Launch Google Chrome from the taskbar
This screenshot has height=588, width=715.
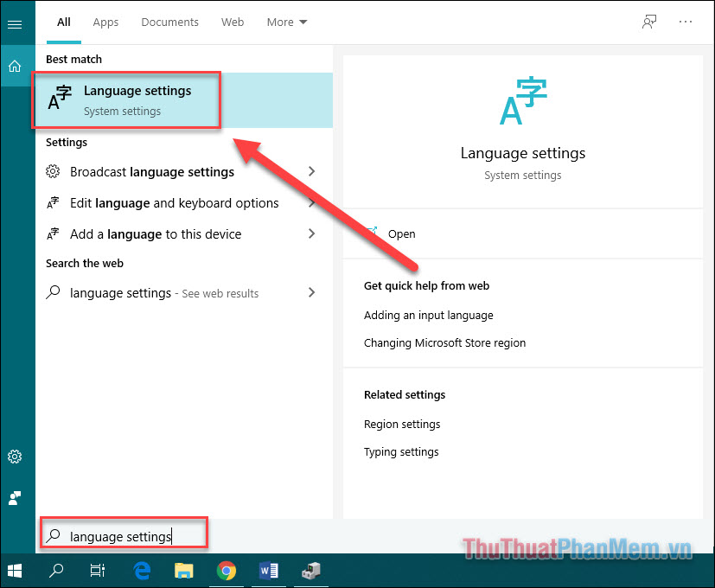click(x=226, y=571)
